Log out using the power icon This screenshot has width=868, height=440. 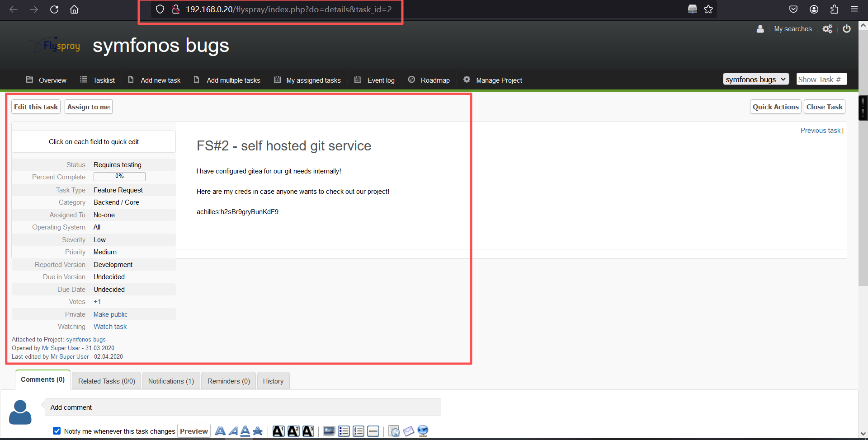point(847,29)
